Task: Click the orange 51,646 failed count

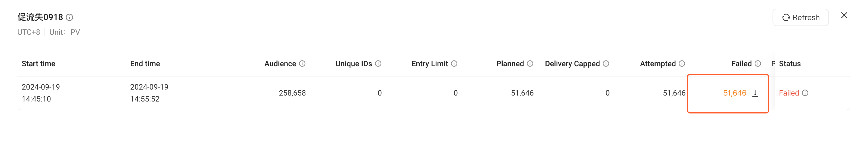Action: (735, 93)
